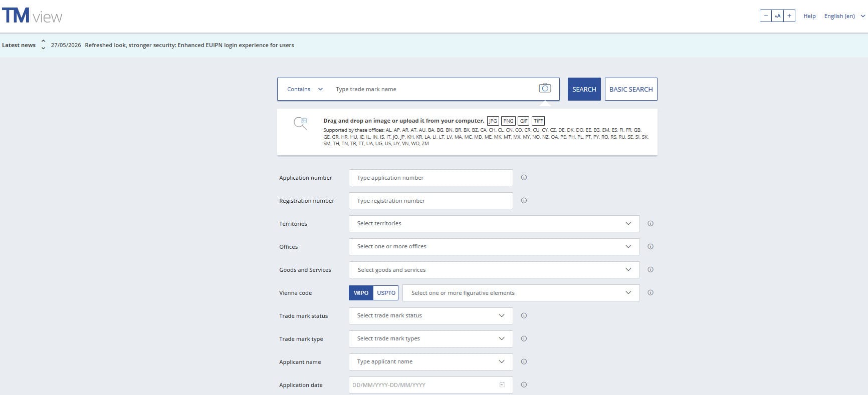This screenshot has width=868, height=395.
Task: Show info for Trade mark status field
Action: click(x=524, y=315)
